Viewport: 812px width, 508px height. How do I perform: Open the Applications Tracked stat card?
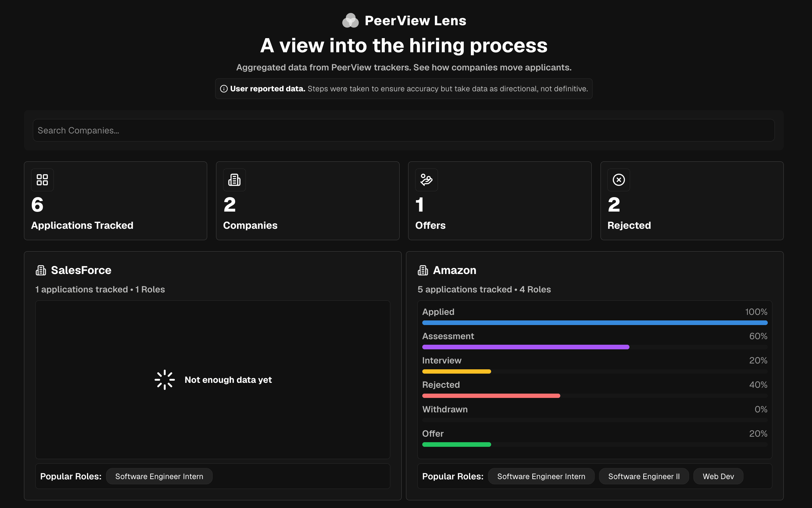click(x=116, y=201)
